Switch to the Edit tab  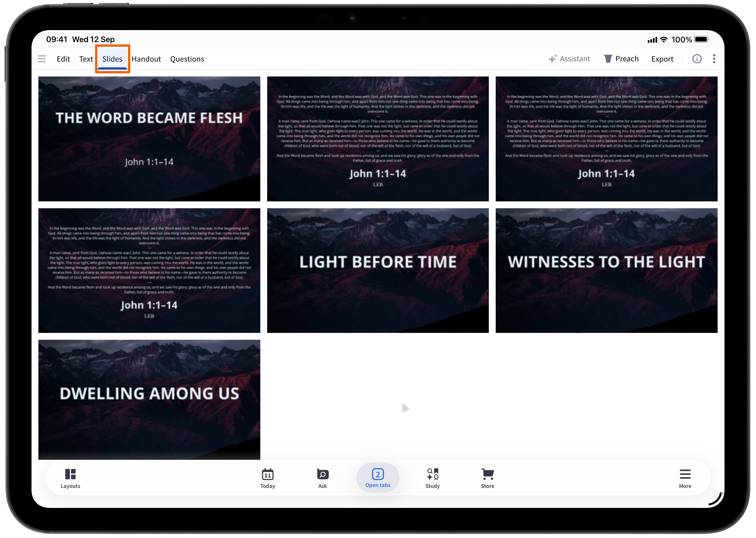(63, 59)
